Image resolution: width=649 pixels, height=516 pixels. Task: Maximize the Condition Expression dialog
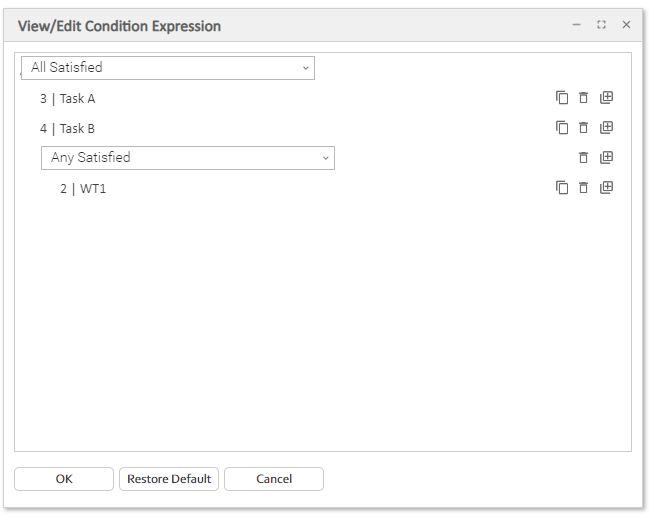[601, 25]
